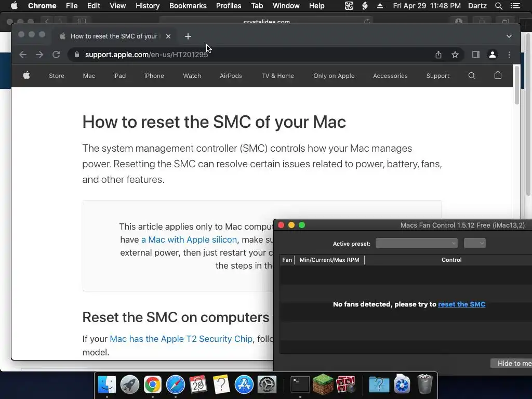Open File menu in menu bar
The image size is (532, 399).
click(x=72, y=6)
